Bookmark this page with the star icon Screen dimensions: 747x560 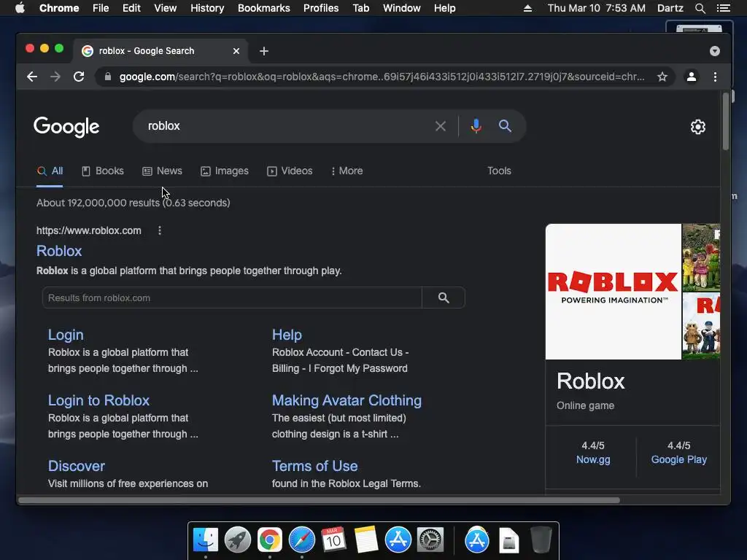662,77
